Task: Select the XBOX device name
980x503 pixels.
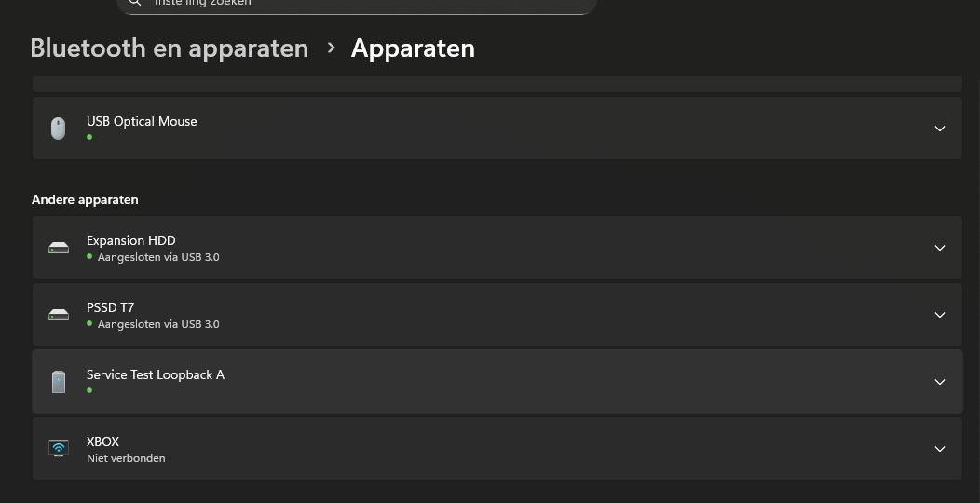Action: point(102,442)
